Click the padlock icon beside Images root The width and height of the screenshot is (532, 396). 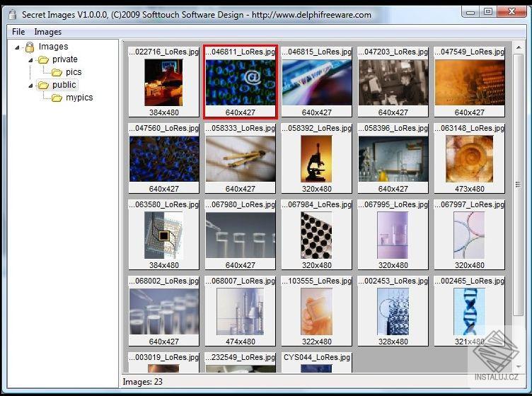[30, 47]
